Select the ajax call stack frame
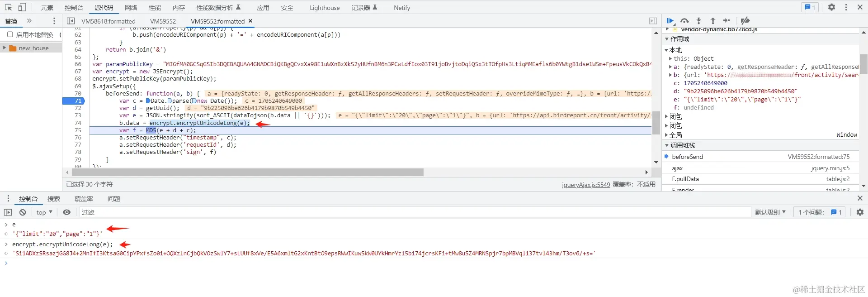 [x=760, y=168]
